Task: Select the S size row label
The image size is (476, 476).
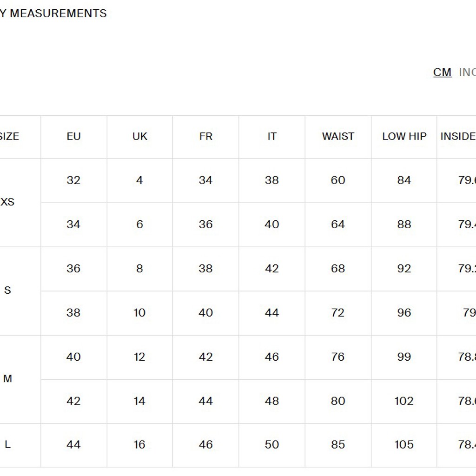Action: [x=7, y=290]
